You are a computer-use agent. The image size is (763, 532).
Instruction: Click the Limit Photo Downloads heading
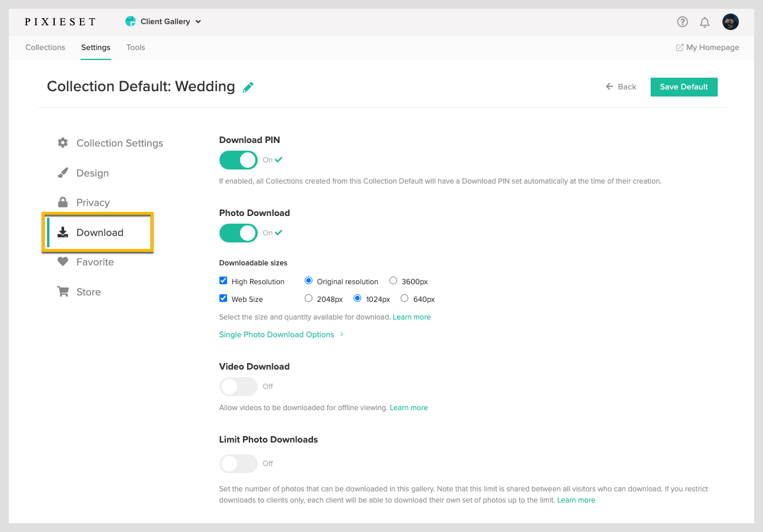click(x=268, y=440)
